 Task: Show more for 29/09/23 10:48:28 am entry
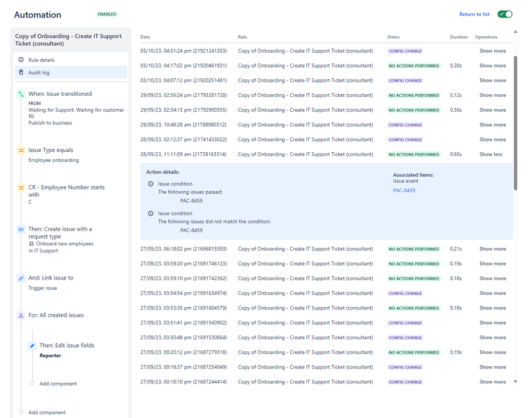492,125
